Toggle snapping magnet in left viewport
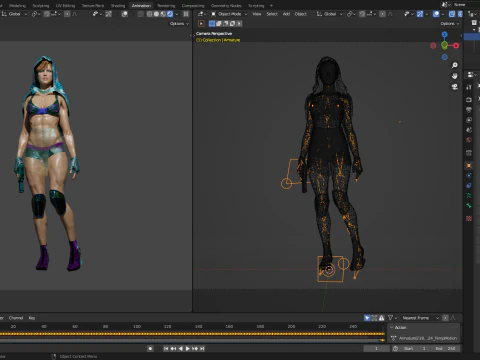480x360 pixels. (x=47, y=14)
